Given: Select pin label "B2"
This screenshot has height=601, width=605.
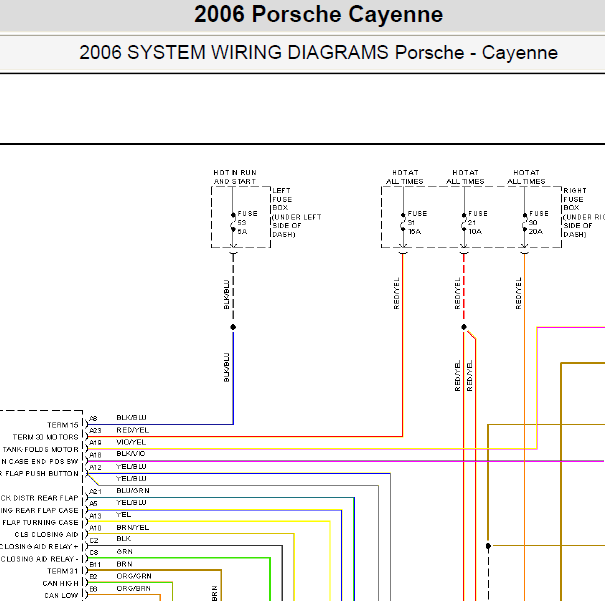Looking at the screenshot, I should click(x=93, y=577).
